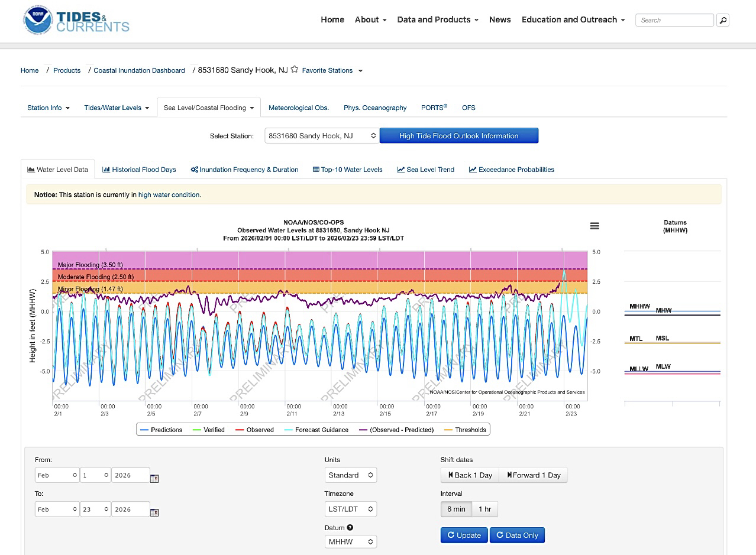Expand the Data and Products menu

pyautogui.click(x=437, y=20)
